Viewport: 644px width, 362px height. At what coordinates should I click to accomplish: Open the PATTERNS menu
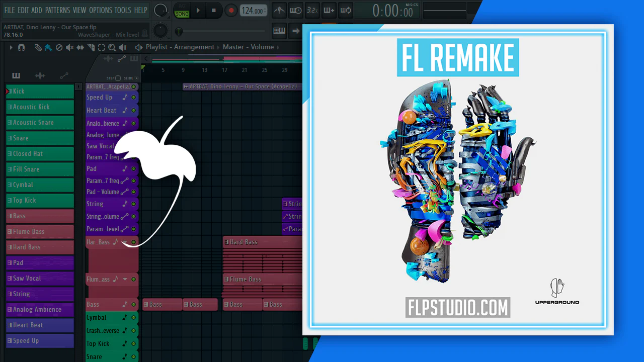[58, 10]
